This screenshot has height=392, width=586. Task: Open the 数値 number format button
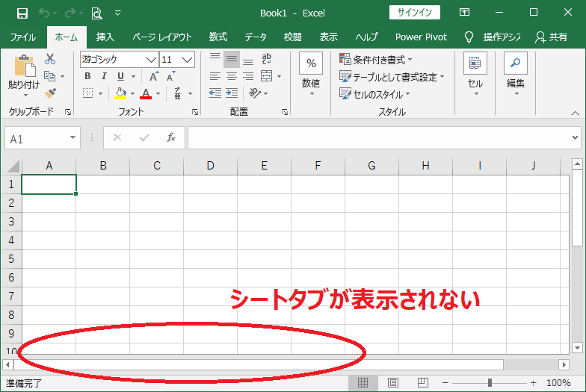(311, 74)
